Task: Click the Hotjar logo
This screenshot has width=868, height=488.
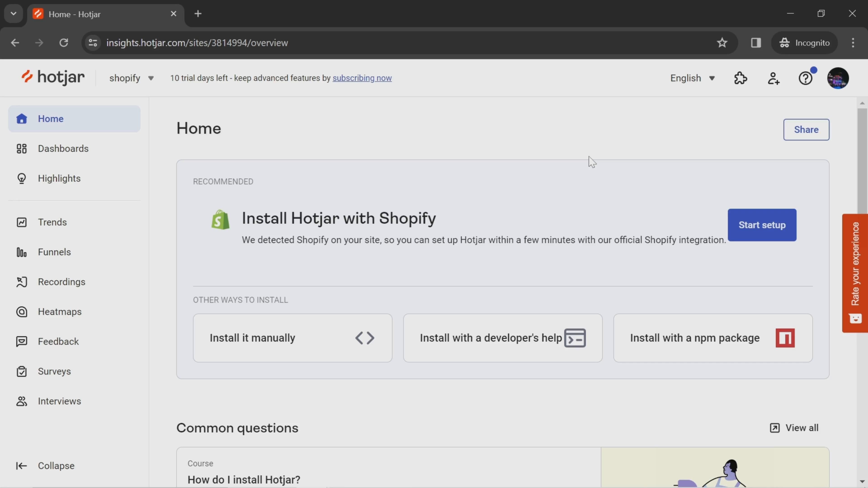Action: 53,77
